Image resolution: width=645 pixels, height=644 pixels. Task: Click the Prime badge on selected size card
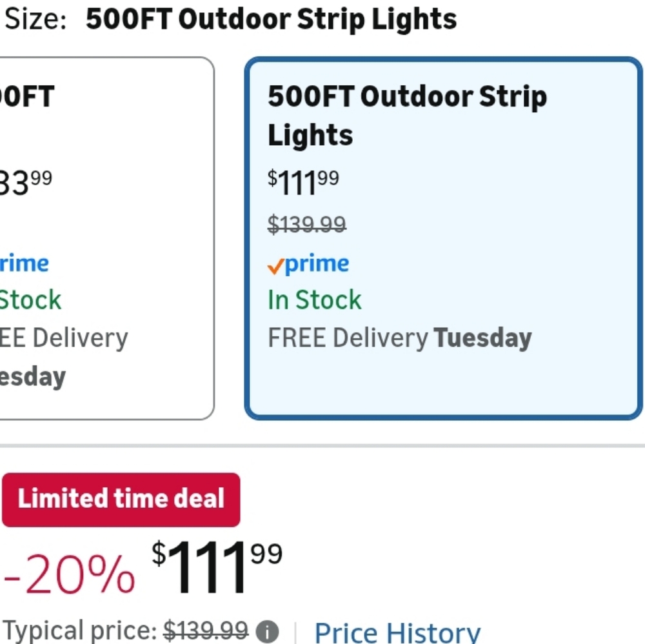tap(308, 263)
